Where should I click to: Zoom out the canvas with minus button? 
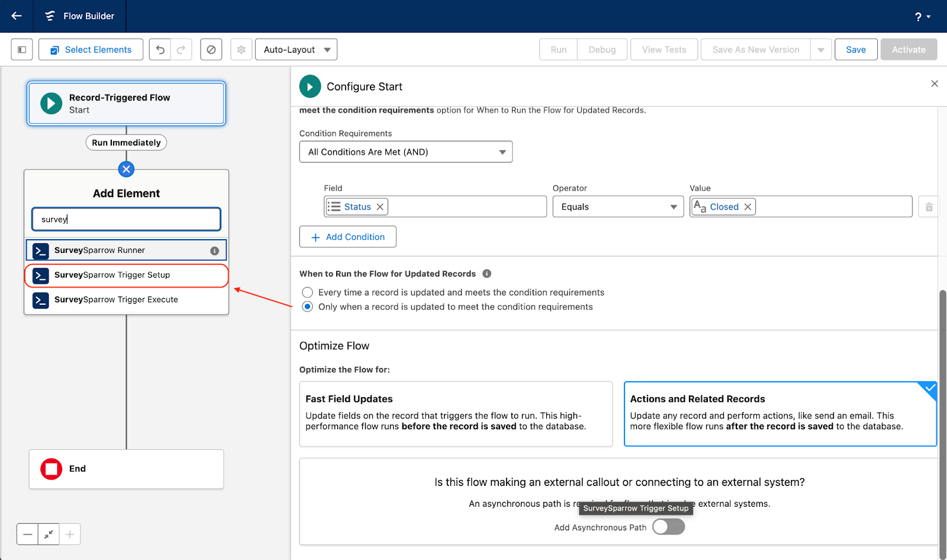[28, 535]
